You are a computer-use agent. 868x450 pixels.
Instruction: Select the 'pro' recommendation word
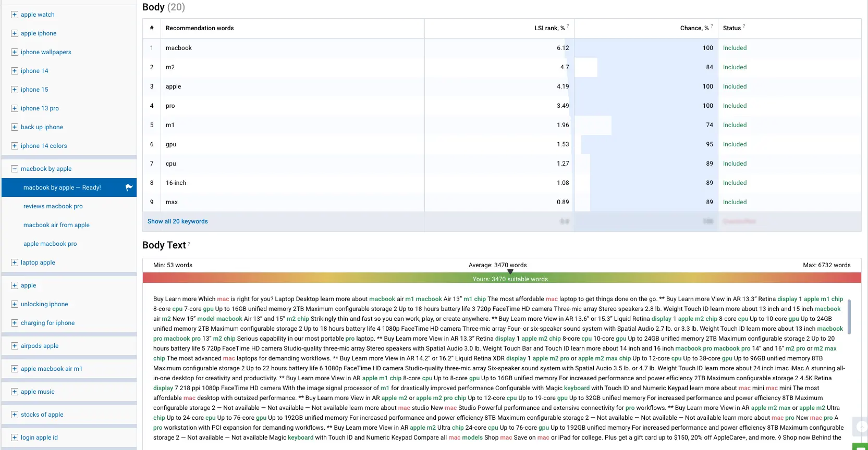[x=170, y=106]
